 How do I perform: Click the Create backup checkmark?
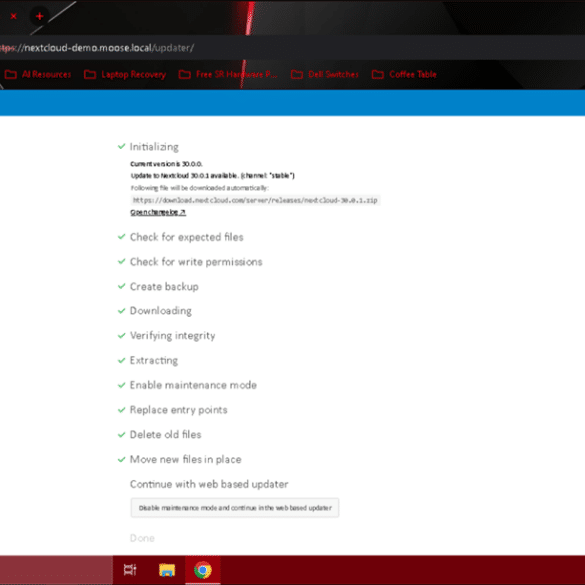[x=121, y=286]
